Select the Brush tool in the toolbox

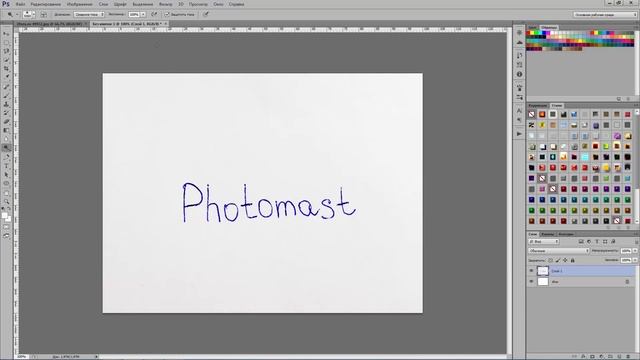point(6,96)
